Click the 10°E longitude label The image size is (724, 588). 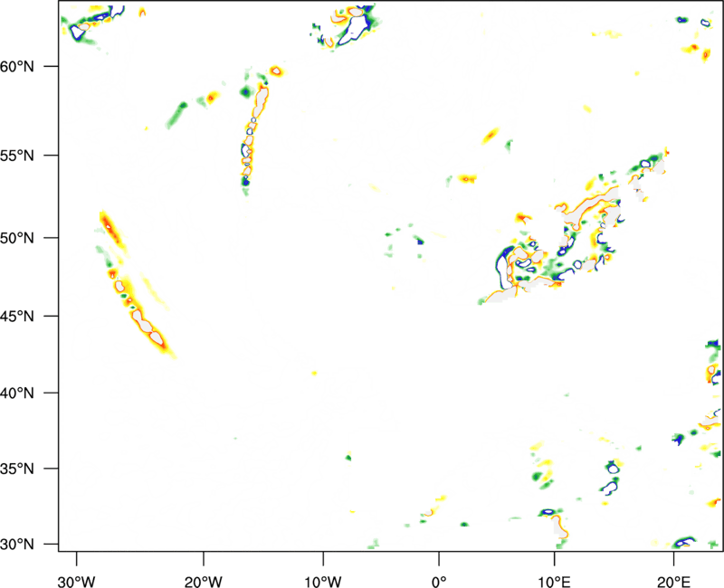pos(554,582)
